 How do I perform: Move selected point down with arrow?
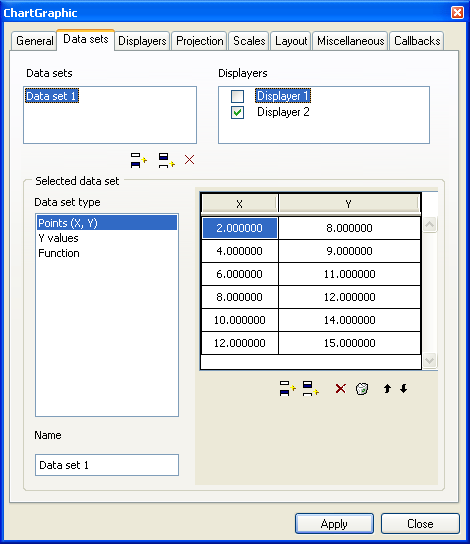click(403, 389)
